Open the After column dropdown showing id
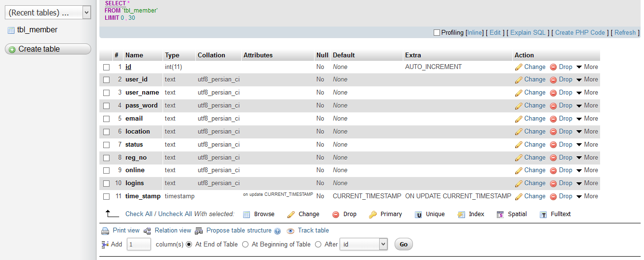 coord(363,245)
